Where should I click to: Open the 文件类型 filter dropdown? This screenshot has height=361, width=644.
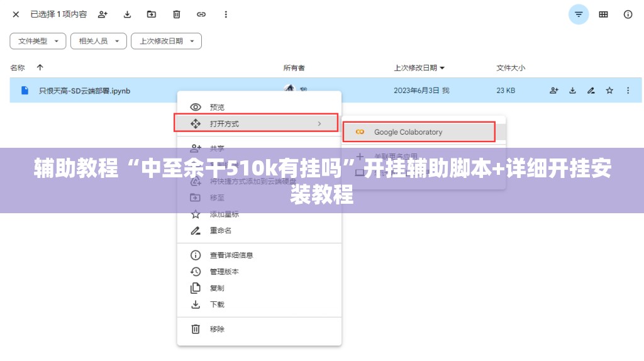pos(38,41)
